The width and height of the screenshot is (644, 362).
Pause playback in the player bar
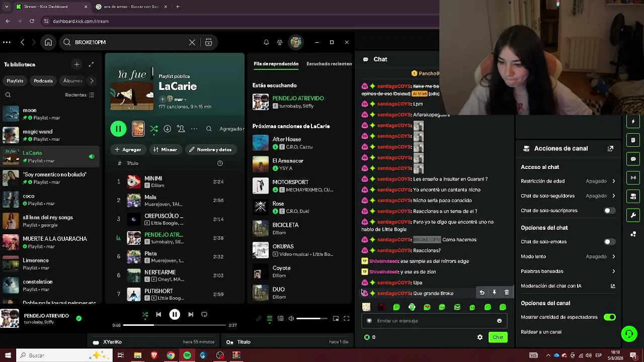[175, 315]
